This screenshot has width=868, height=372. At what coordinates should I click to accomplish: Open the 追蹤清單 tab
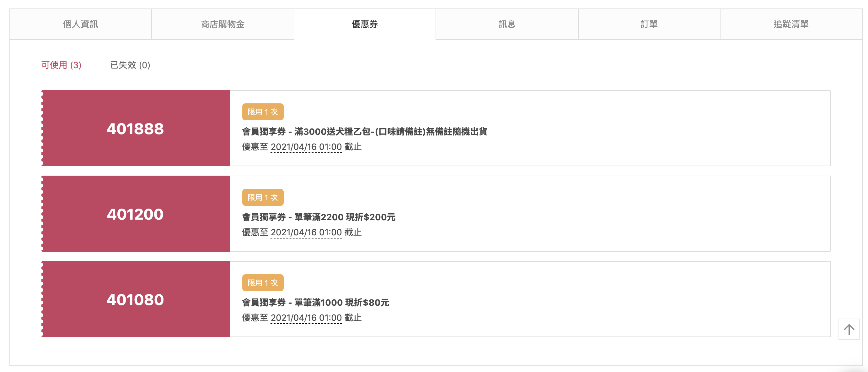point(790,24)
